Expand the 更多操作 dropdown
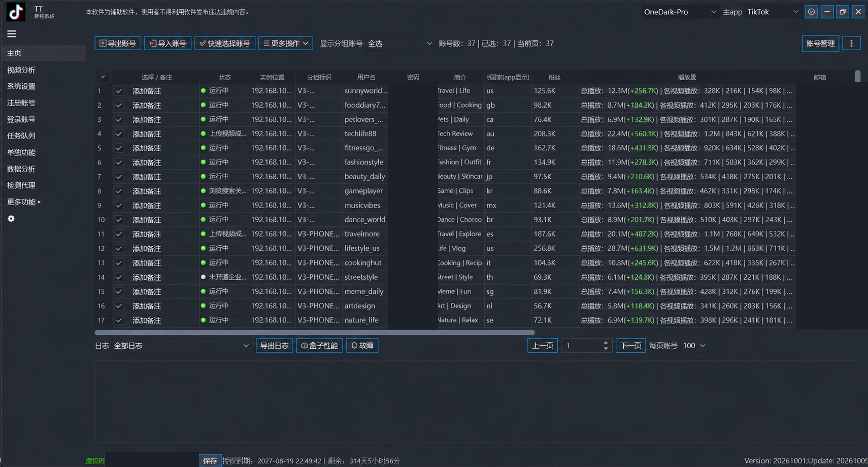The height and width of the screenshot is (467, 868). coord(286,44)
